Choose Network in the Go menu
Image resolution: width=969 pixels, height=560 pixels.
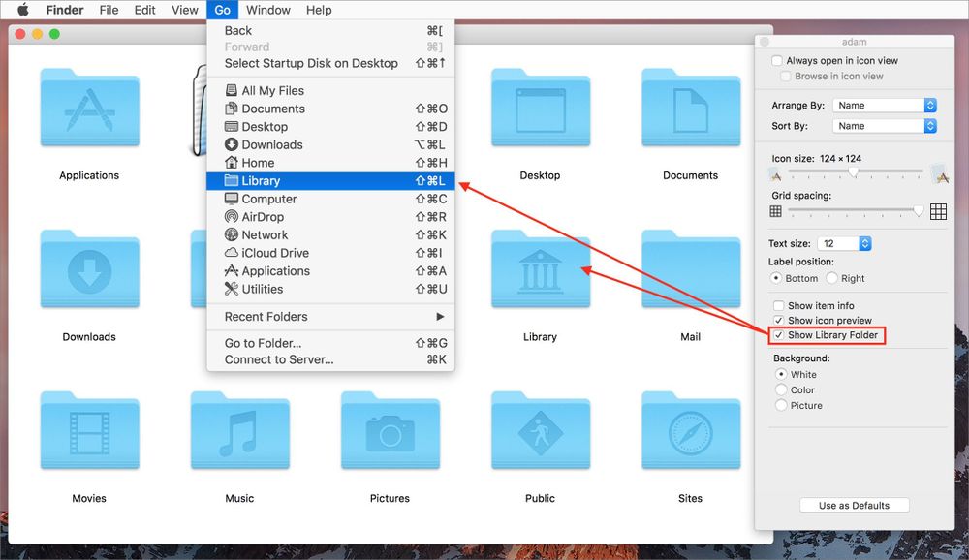[330, 234]
